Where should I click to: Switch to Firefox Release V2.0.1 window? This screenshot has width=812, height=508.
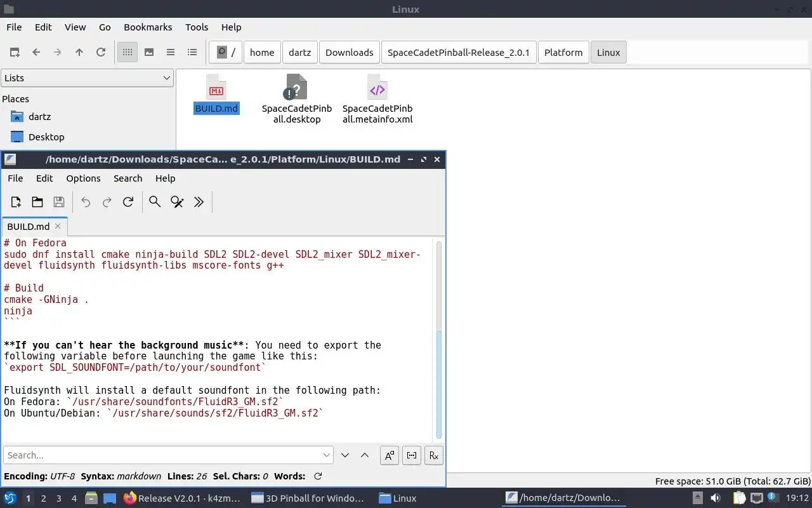tap(182, 498)
